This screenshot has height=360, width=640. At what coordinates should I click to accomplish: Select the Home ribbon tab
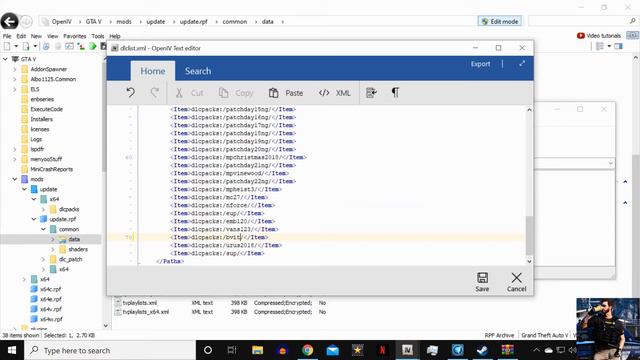153,71
